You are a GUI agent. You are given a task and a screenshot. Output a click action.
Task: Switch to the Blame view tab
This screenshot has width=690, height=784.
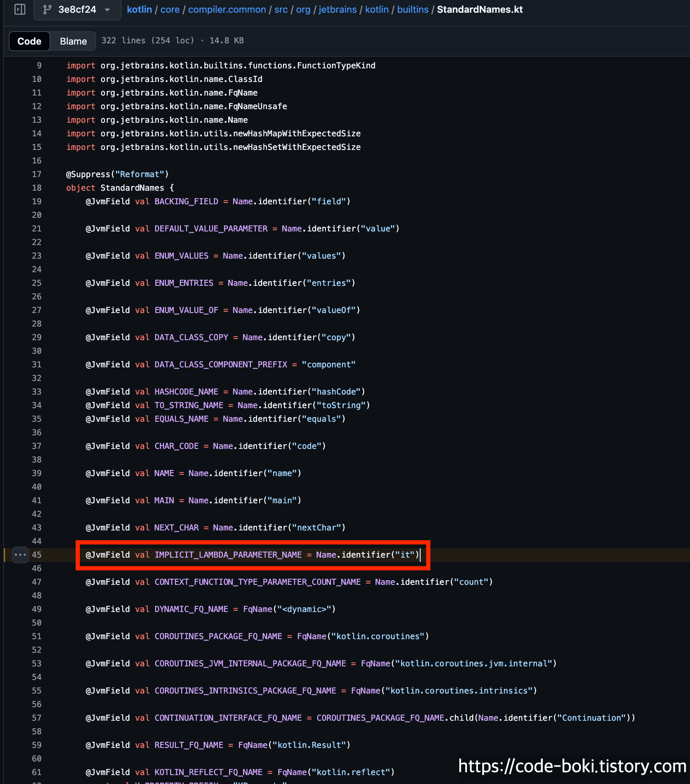tap(73, 41)
